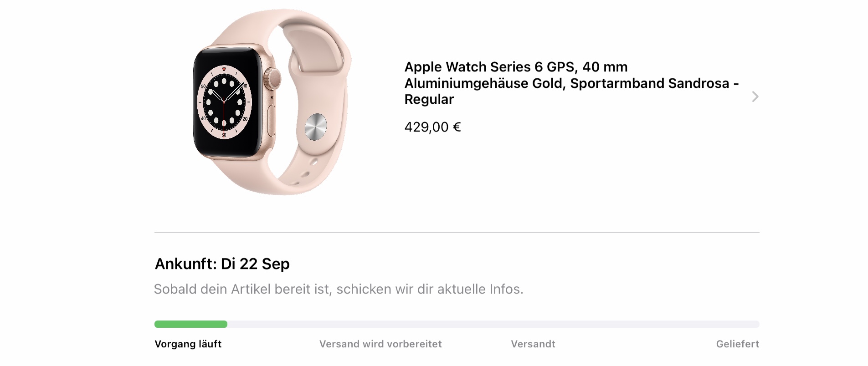Click the word Regular in product title

click(x=429, y=99)
